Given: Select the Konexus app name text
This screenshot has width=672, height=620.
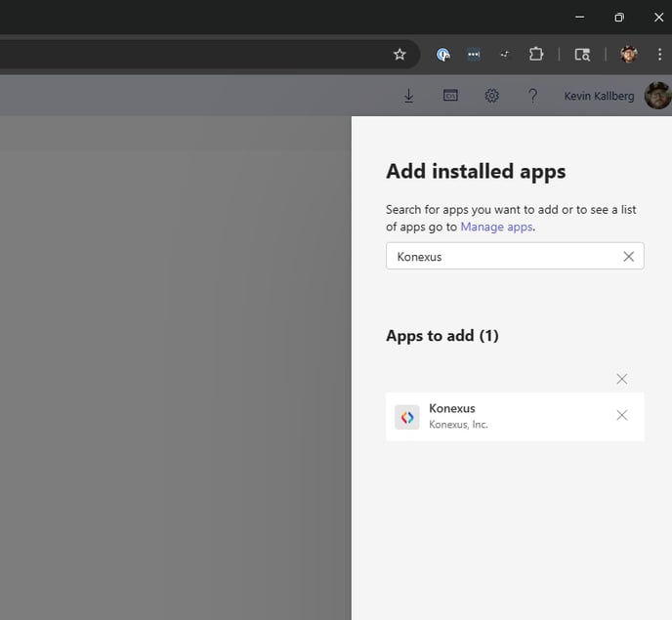Looking at the screenshot, I should click(451, 408).
